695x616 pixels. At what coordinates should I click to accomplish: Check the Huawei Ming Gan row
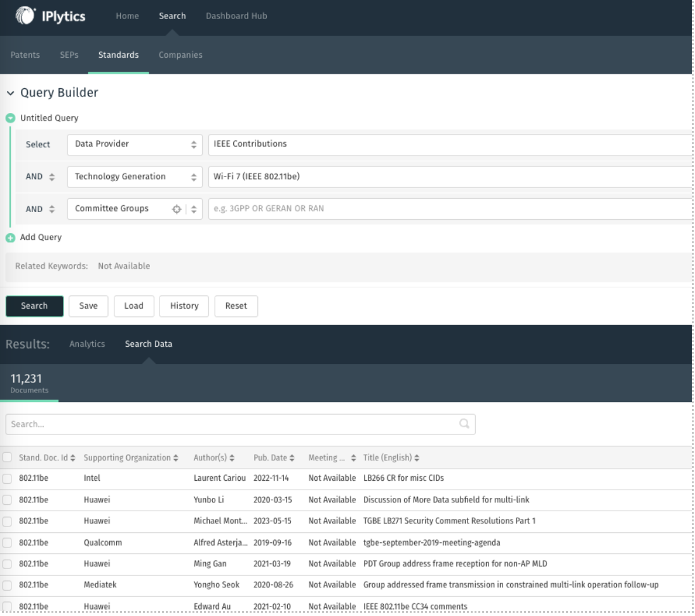click(7, 564)
